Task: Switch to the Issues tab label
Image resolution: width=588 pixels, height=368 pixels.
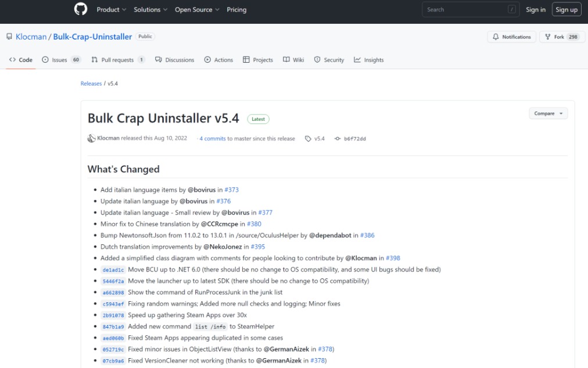Action: 59,60
